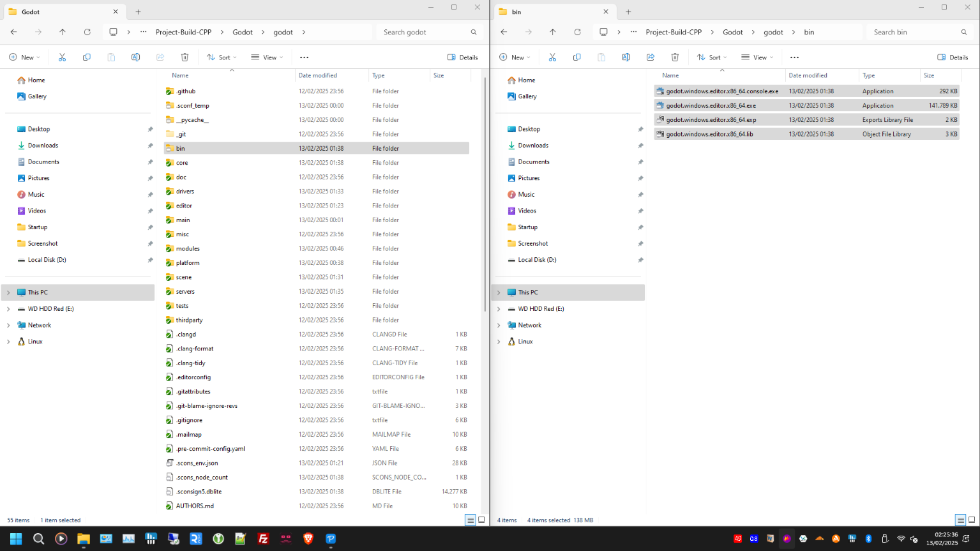980x551 pixels.
Task: Switch Godot window to details view icon
Action: pyautogui.click(x=471, y=520)
